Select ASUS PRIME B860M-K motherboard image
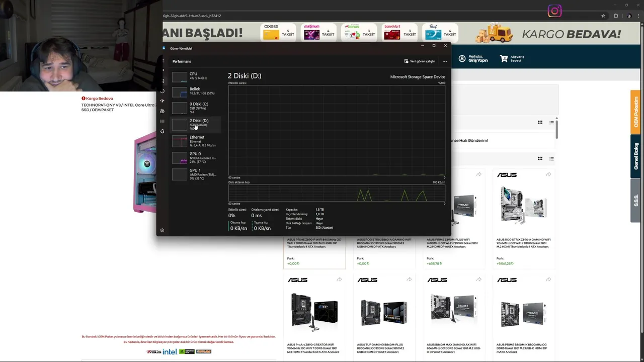The image size is (644, 362). pyautogui.click(x=523, y=313)
